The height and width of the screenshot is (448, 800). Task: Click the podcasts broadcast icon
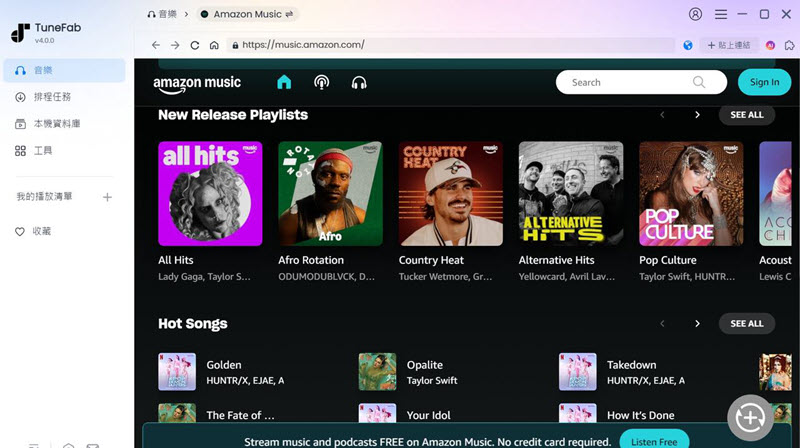click(321, 82)
